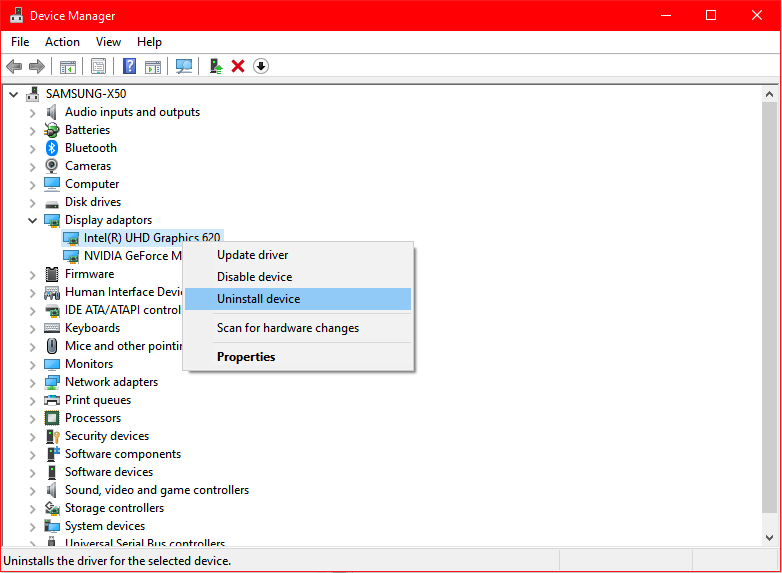Image resolution: width=782 pixels, height=573 pixels.
Task: Open the Action menu
Action: [x=62, y=42]
